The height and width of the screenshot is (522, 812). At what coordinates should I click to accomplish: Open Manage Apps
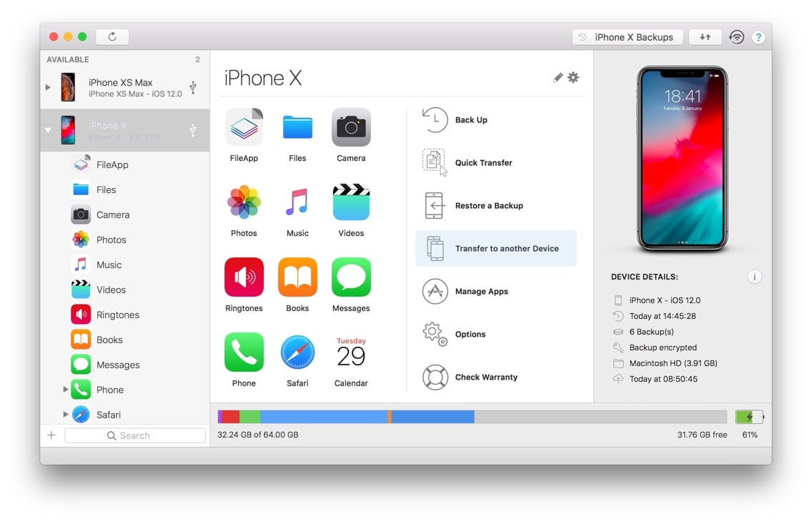point(465,292)
